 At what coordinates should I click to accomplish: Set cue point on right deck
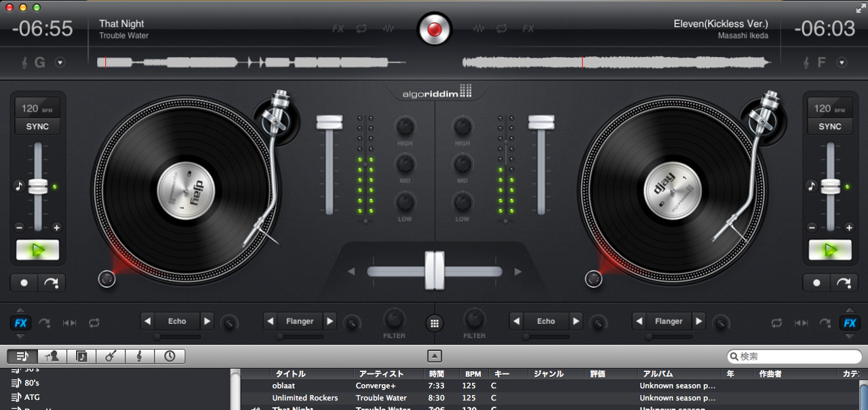(x=816, y=283)
